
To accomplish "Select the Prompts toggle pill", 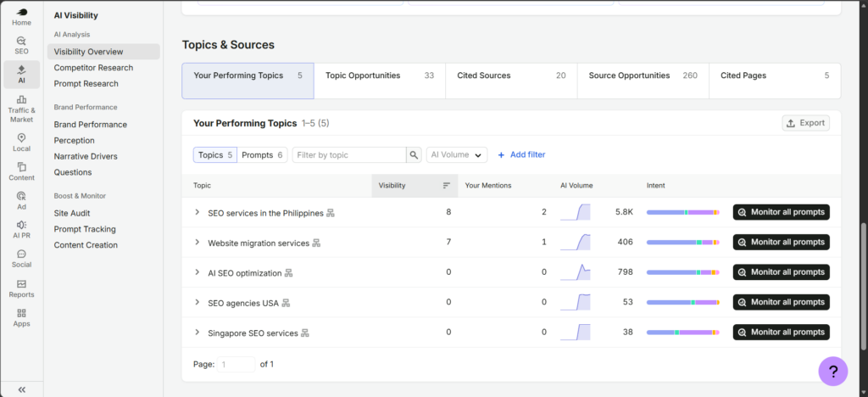I will point(263,155).
